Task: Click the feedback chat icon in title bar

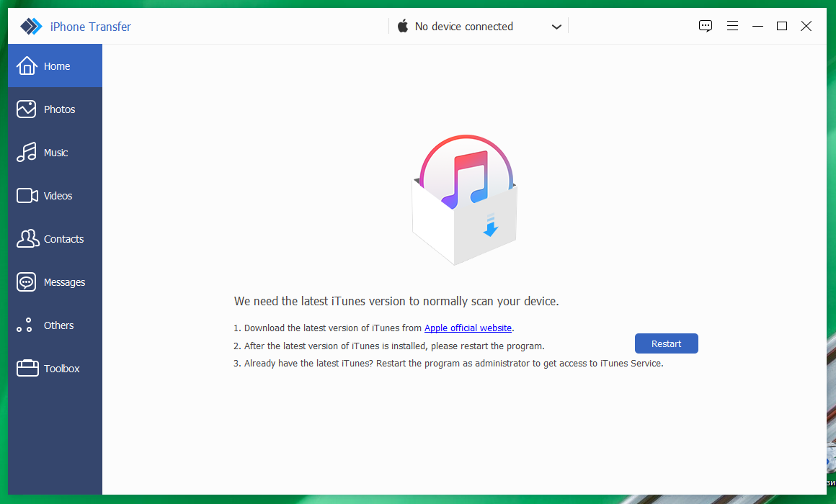Action: [x=706, y=26]
